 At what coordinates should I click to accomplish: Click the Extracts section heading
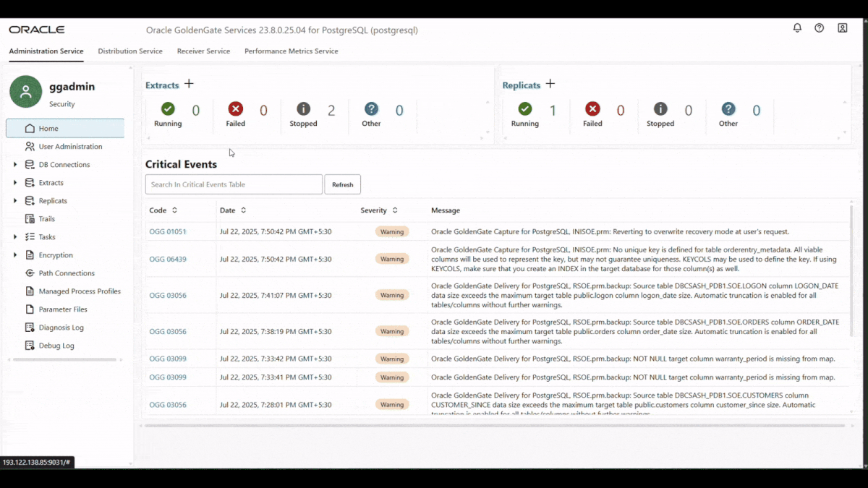point(162,85)
